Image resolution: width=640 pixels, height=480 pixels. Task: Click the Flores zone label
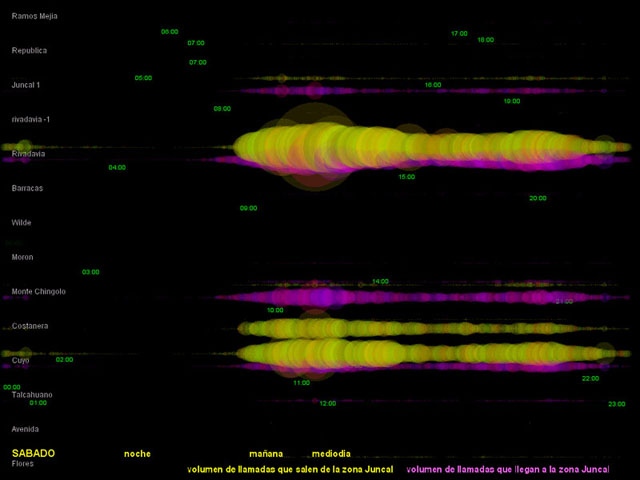pos(22,464)
